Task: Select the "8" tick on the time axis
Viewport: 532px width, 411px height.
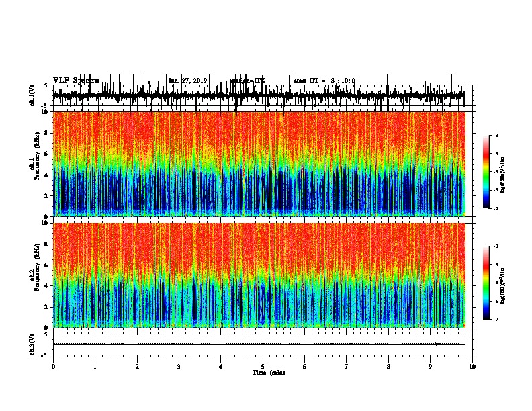Action: pyautogui.click(x=388, y=367)
